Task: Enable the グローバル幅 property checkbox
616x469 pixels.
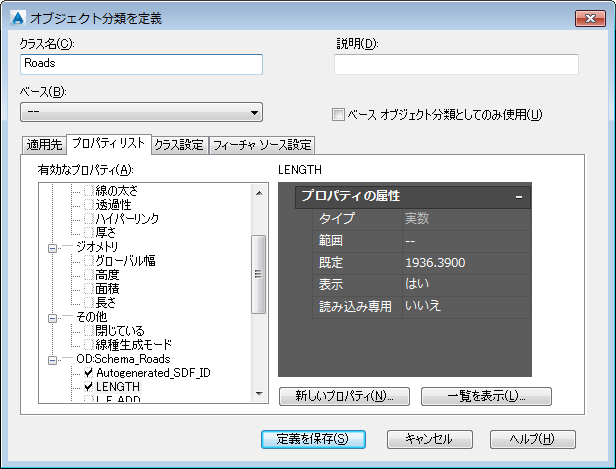Action: (x=89, y=261)
